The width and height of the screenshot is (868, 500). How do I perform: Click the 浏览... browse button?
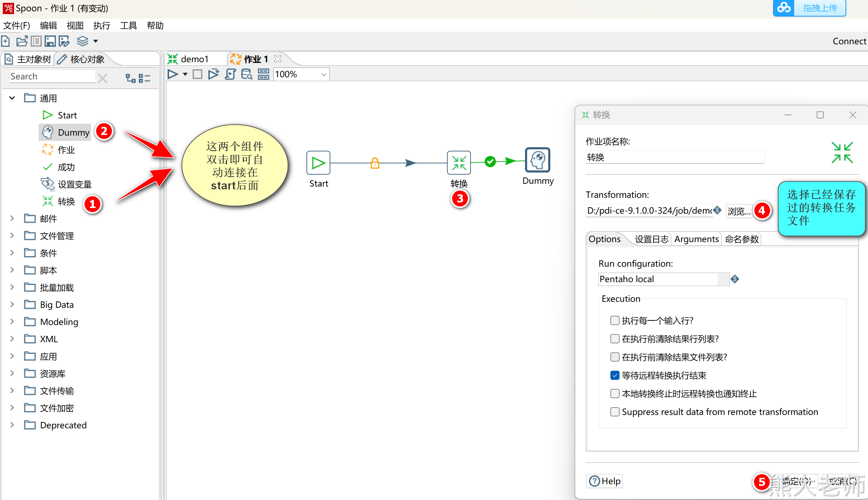(739, 211)
